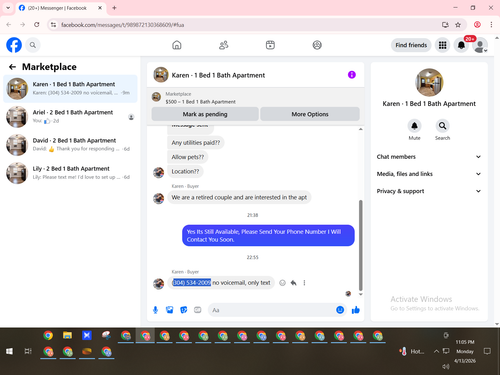Click the browser back arrow
500x375 pixels.
[9, 25]
